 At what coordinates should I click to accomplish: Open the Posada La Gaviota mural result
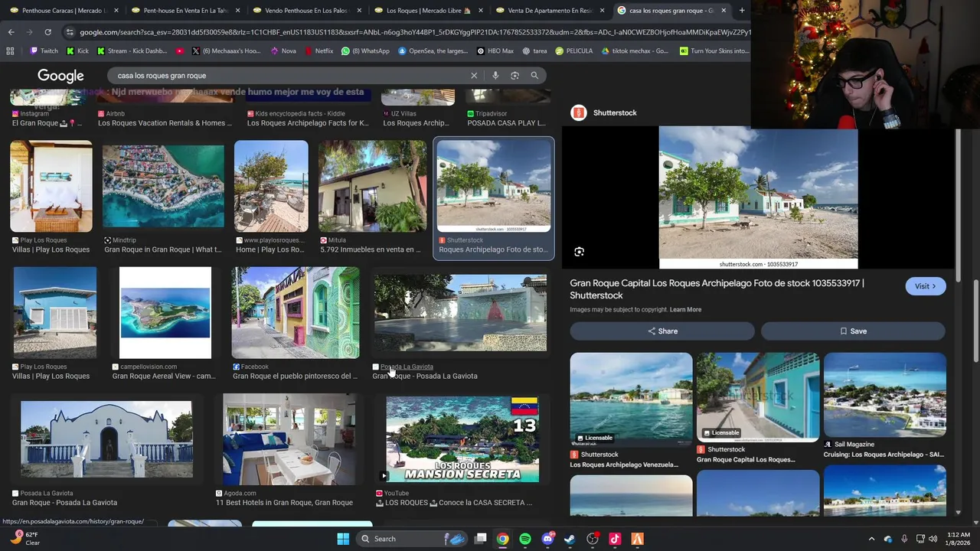(x=460, y=312)
